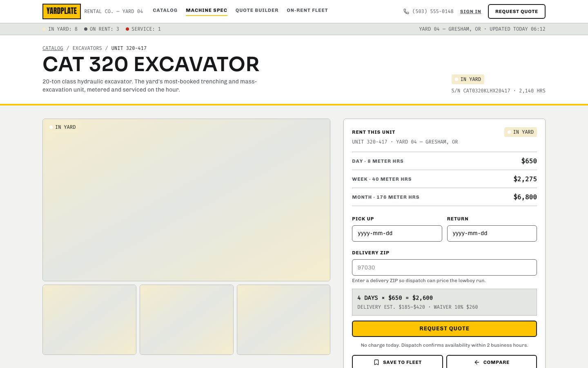Click the yellow Request Quote button

click(444, 329)
